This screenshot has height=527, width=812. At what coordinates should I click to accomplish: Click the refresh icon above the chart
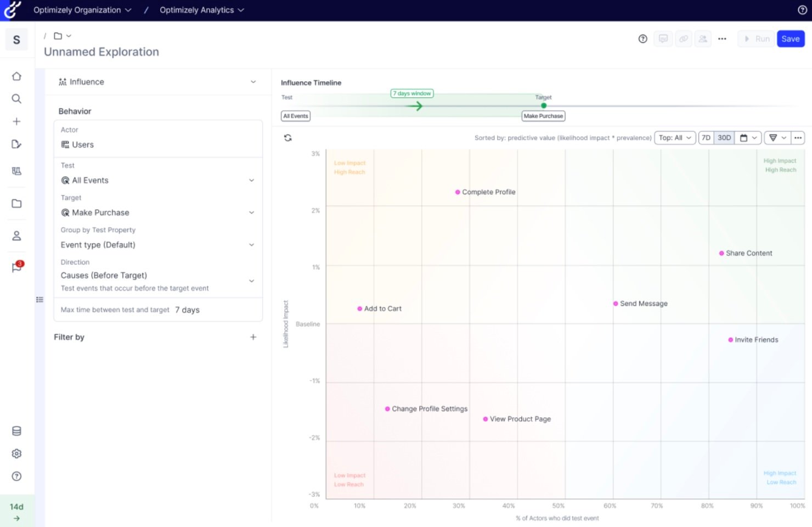[287, 138]
